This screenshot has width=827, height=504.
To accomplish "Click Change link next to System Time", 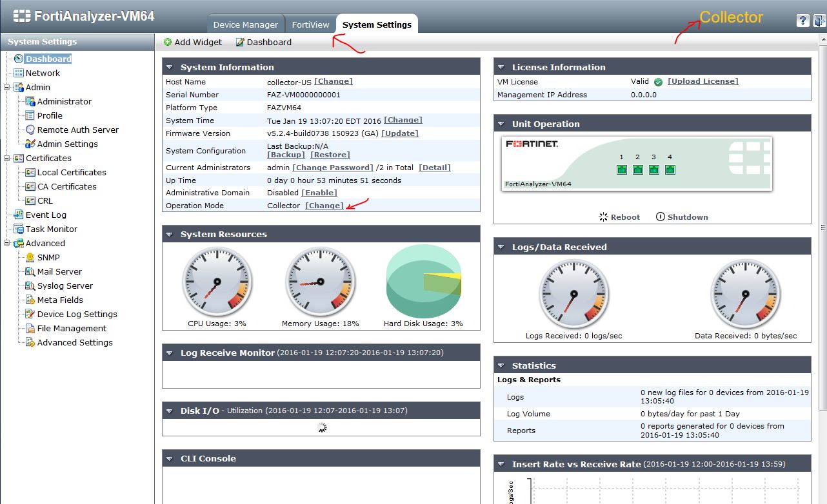I will [403, 120].
